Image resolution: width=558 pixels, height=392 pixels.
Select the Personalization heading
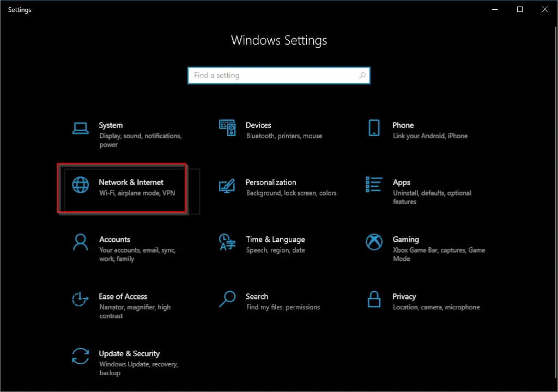[271, 182]
